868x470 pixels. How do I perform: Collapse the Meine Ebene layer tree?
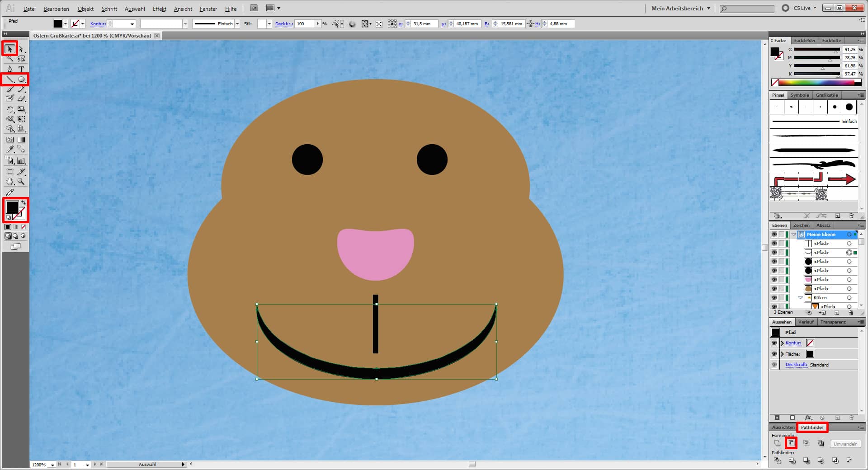pos(794,235)
